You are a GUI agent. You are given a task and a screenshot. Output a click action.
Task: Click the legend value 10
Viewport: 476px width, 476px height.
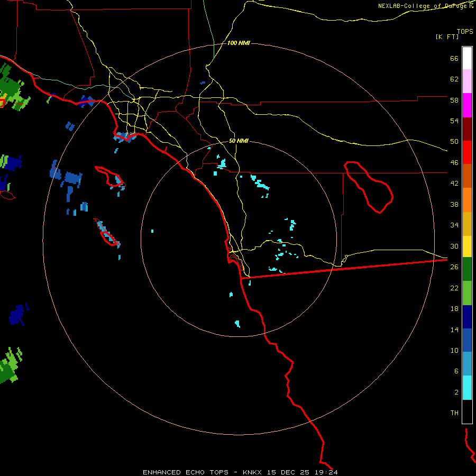pyautogui.click(x=454, y=350)
